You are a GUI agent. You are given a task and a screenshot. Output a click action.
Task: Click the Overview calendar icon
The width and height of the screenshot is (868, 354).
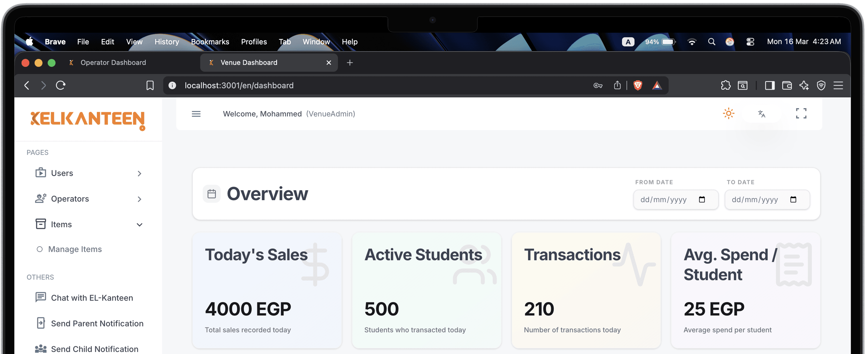212,194
